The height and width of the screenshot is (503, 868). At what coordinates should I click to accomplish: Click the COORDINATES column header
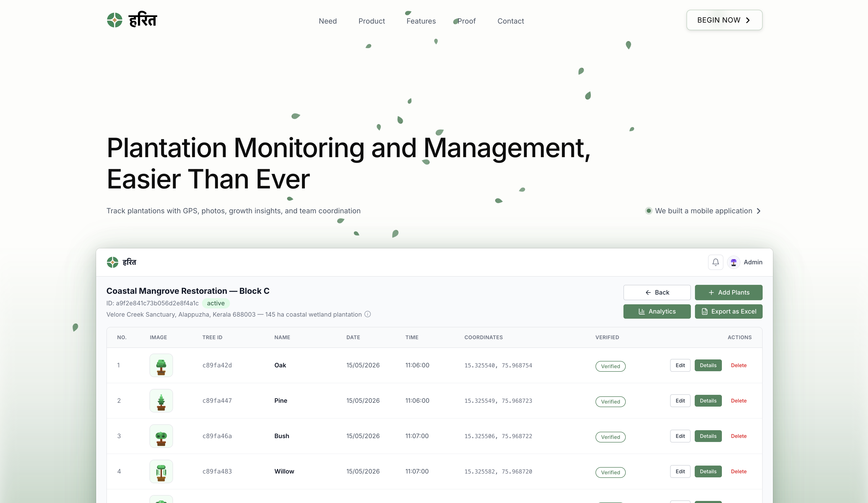tap(483, 337)
